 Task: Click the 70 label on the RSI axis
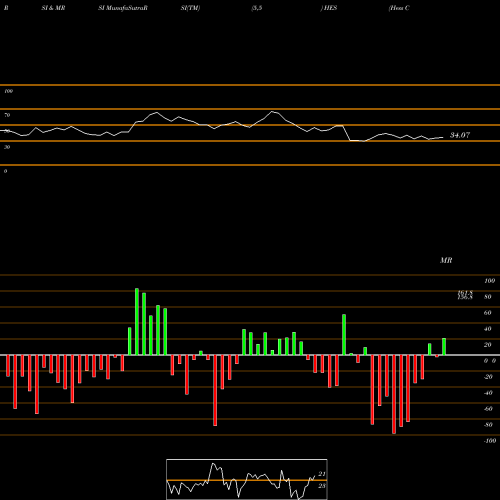(7, 115)
